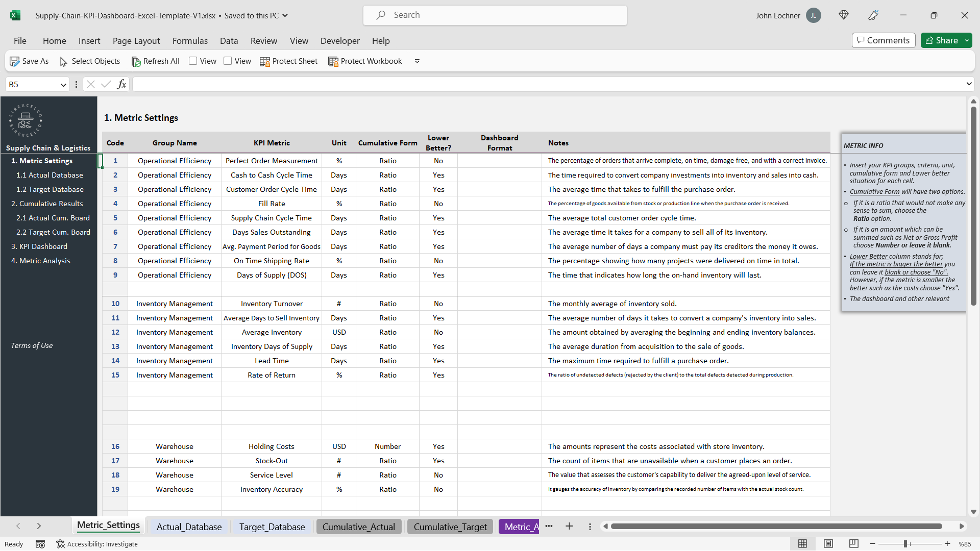980x551 pixels.
Task: Switch to Page Layout view icon
Action: [x=828, y=544]
